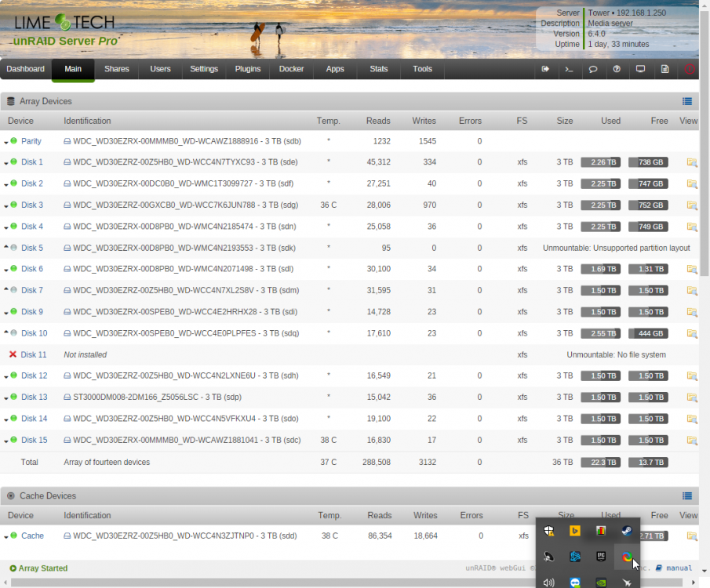This screenshot has height=588, width=710.
Task: Open the TeamViewer tray icon
Action: (575, 582)
